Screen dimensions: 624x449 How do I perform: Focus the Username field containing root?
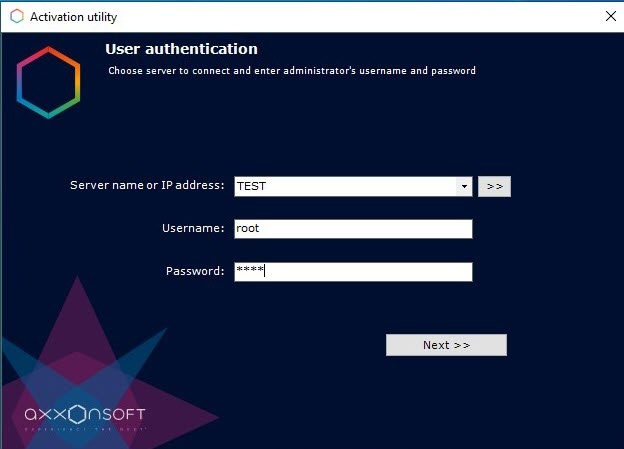coord(352,229)
